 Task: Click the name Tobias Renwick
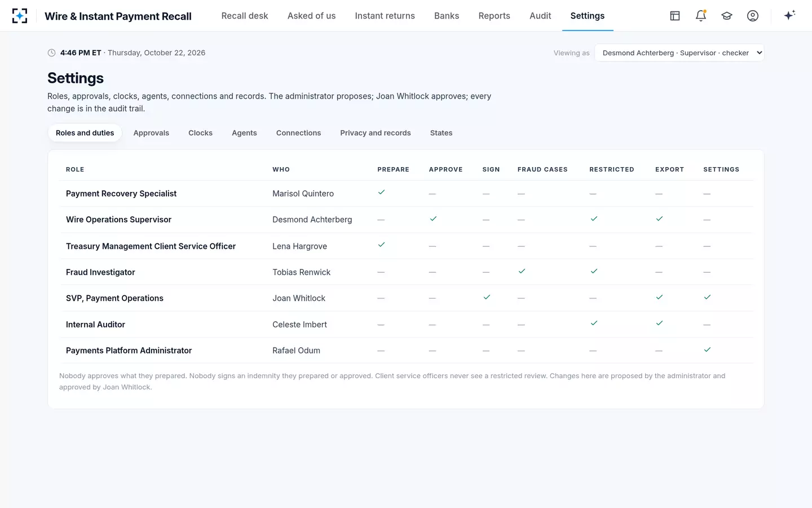tap(301, 272)
